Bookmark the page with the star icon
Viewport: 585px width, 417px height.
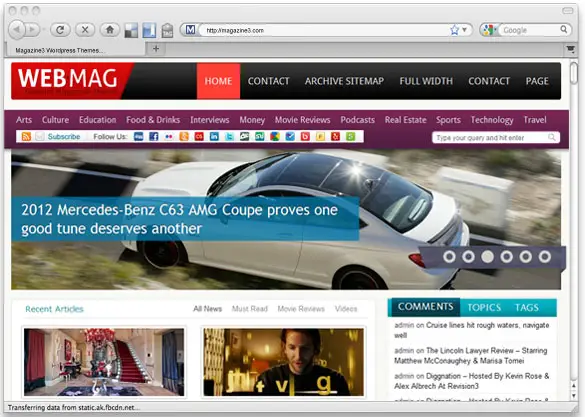click(x=454, y=30)
